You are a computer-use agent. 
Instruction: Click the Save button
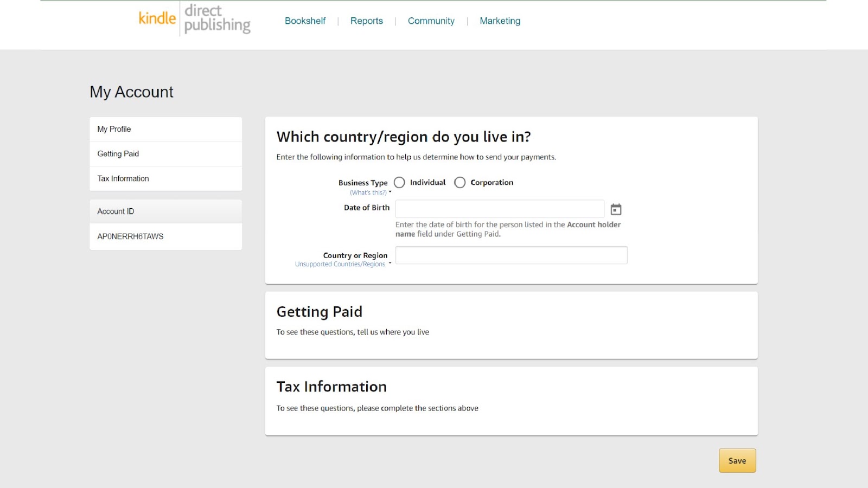(737, 460)
